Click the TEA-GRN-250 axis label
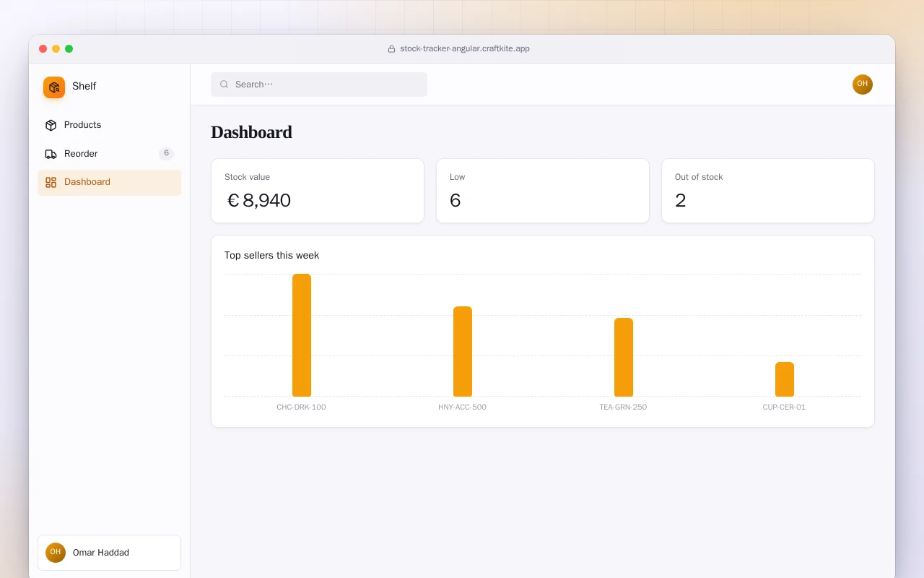Screen dimensions: 924x578 (623, 407)
